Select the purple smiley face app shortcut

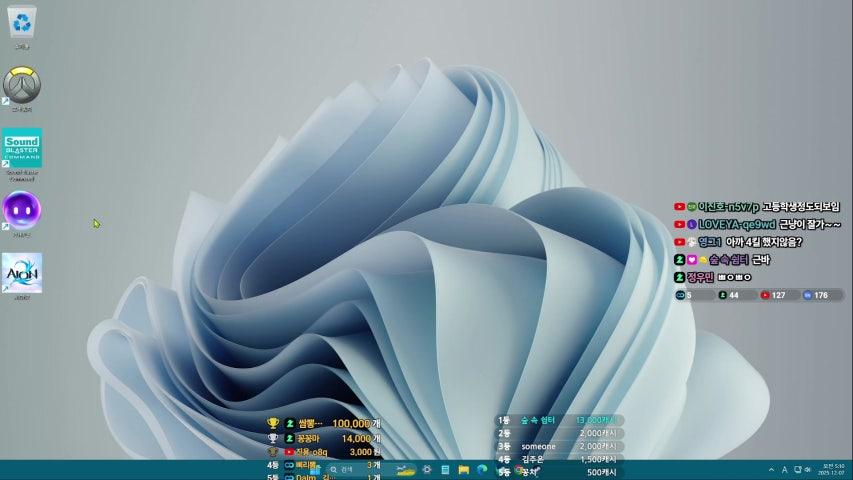coord(22,214)
